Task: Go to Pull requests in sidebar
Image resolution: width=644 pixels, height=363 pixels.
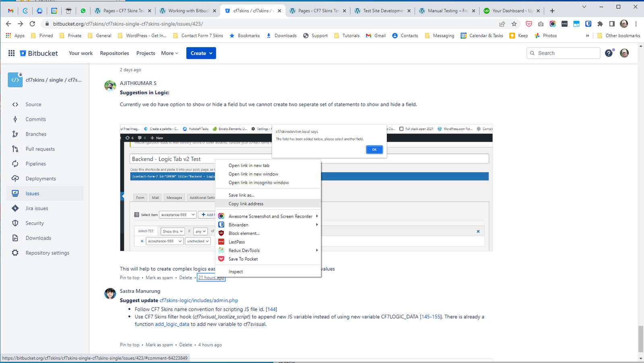Action: [x=40, y=149]
